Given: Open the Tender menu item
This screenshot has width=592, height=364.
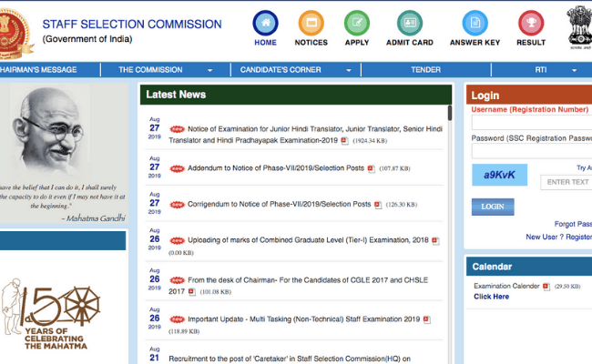Looking at the screenshot, I should click(x=425, y=69).
